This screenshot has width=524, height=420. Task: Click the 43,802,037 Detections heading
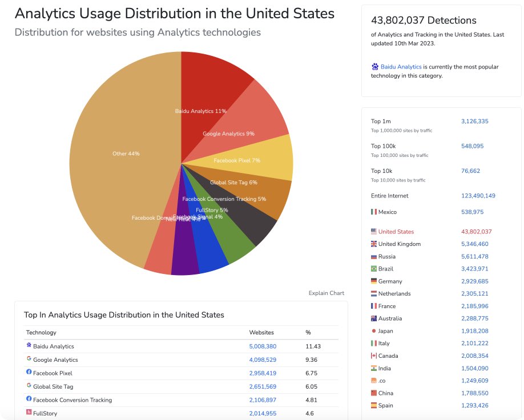click(x=424, y=21)
